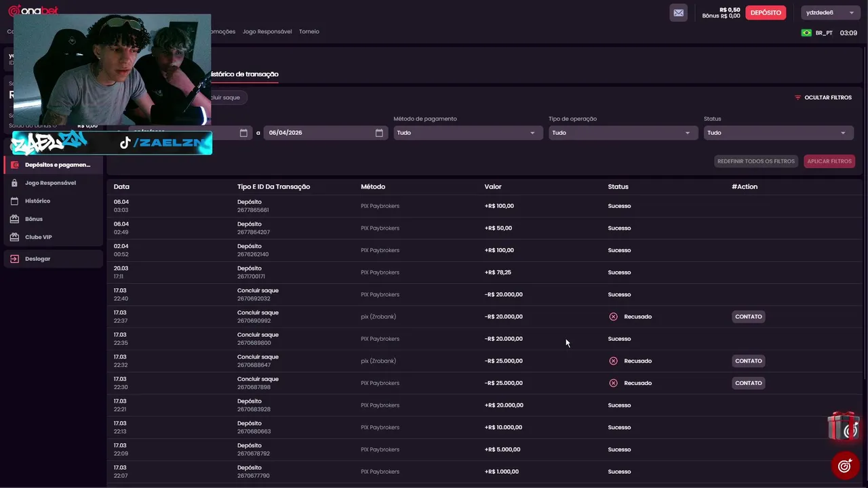Click the Histórico calendar icon in sidebar

point(15,201)
